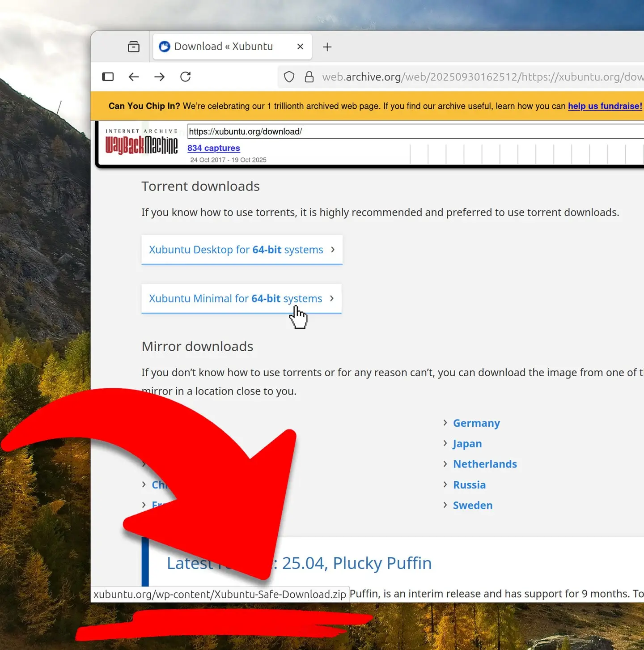
Task: Open Firefox View from the tab strip
Action: click(x=134, y=46)
